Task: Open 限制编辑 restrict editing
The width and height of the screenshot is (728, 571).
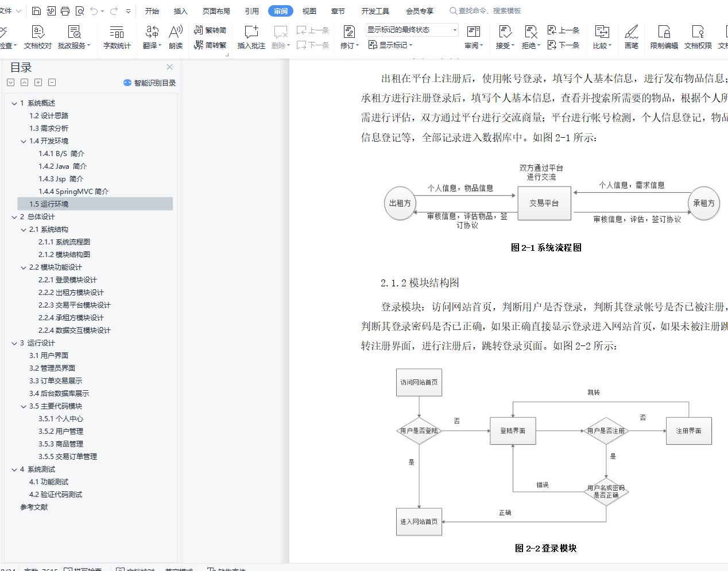Action: pos(664,37)
